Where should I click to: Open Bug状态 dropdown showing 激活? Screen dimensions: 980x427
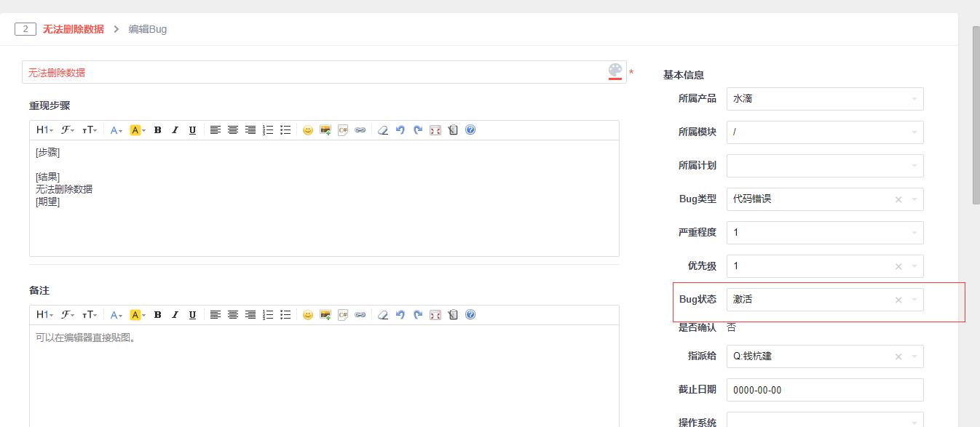[x=825, y=299]
